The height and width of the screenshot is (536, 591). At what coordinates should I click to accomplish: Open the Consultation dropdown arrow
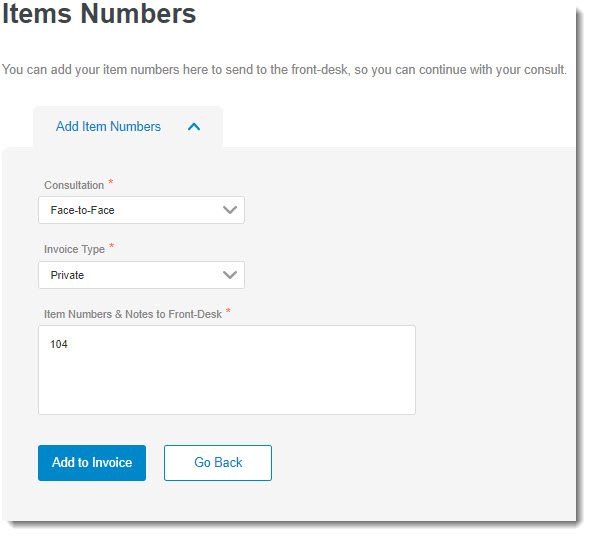[x=230, y=210]
